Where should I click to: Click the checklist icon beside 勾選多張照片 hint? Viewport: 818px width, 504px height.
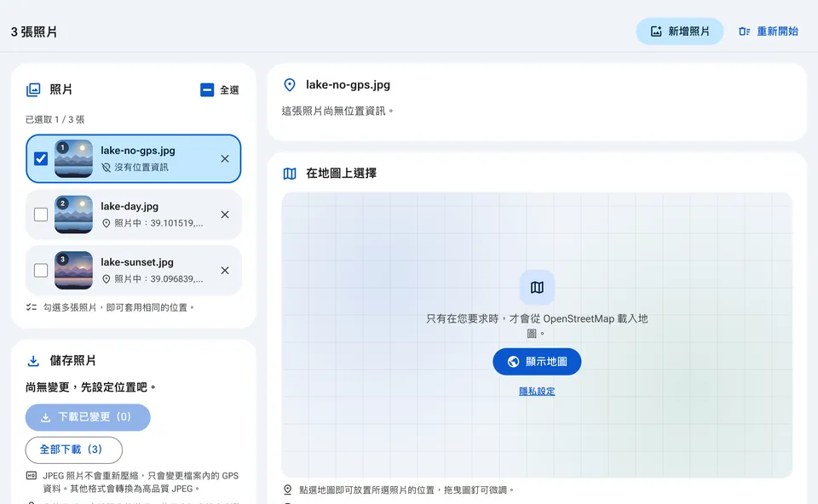(32, 307)
